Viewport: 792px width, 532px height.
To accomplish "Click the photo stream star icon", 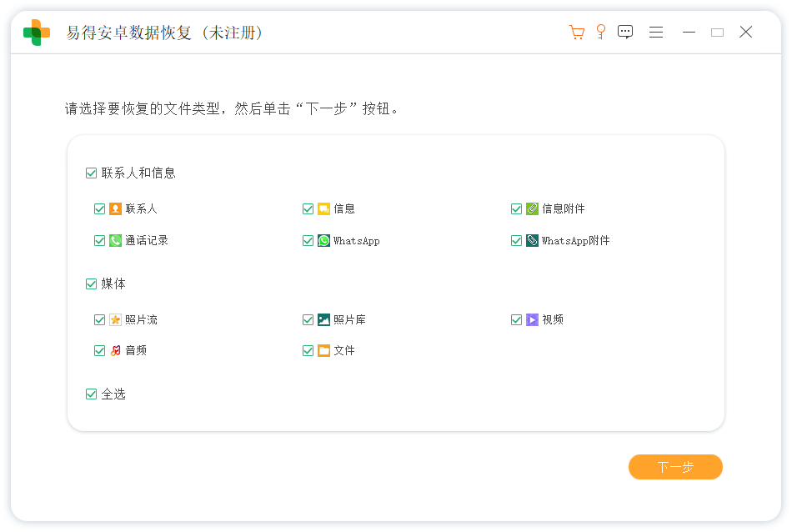I will pyautogui.click(x=114, y=319).
